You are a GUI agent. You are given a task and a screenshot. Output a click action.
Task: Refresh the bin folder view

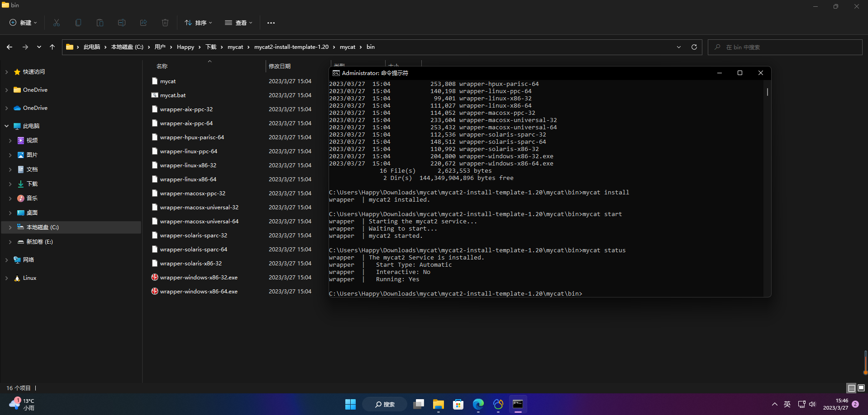click(694, 47)
